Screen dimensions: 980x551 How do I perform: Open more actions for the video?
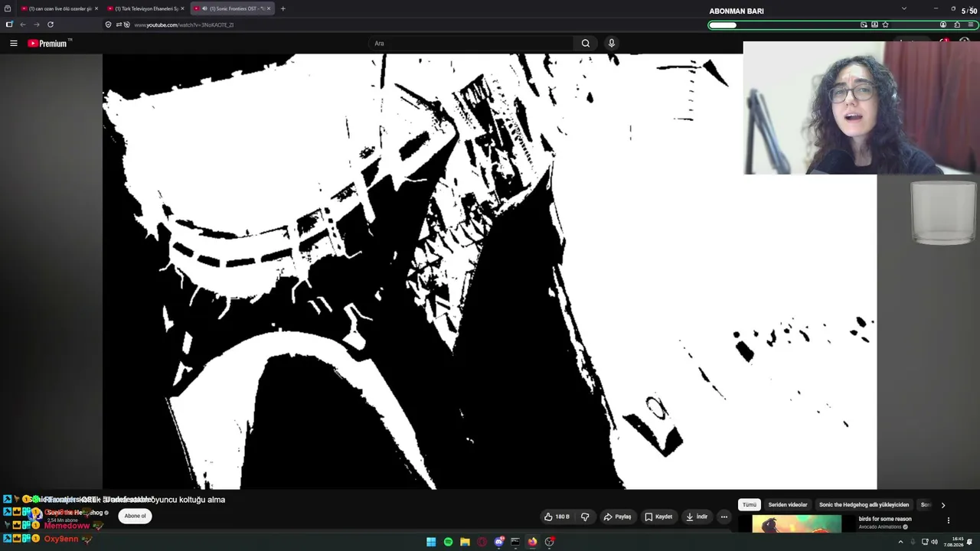724,517
